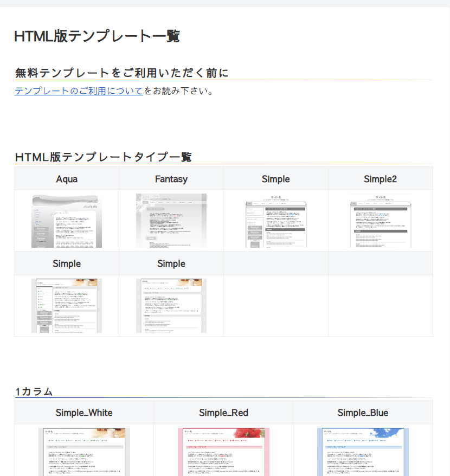Select the Simple_Red header text

pyautogui.click(x=223, y=413)
